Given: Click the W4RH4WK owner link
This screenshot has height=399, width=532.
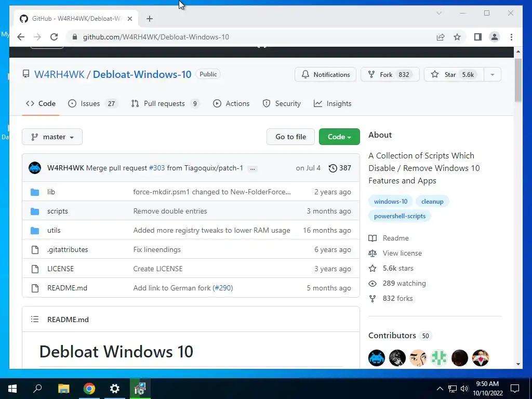Looking at the screenshot, I should click(59, 74).
